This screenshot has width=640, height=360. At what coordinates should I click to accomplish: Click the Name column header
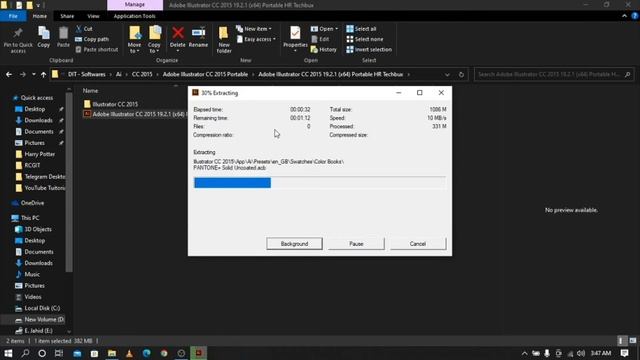(90, 91)
